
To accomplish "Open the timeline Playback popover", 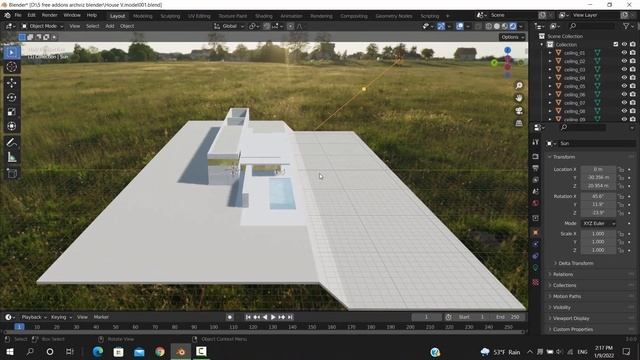I will 33,317.
